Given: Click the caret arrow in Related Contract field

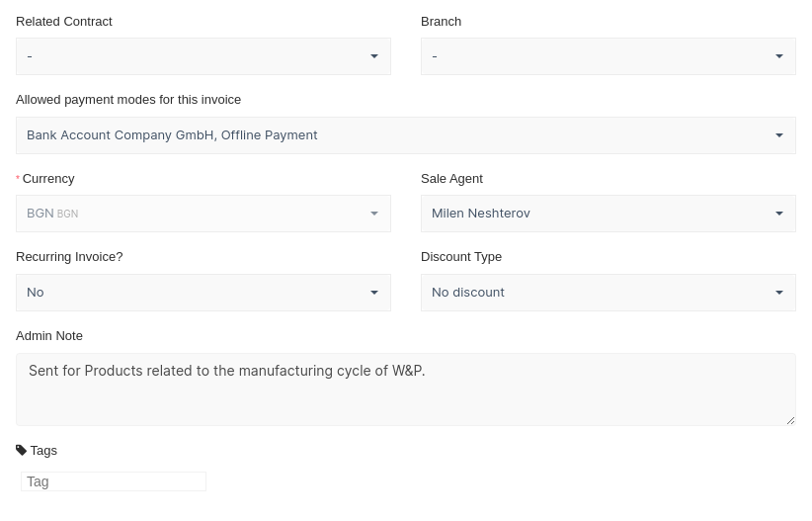Looking at the screenshot, I should click(374, 56).
